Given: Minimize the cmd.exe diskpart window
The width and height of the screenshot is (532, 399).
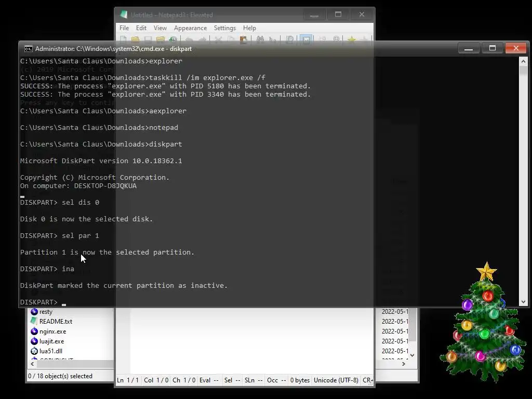Looking at the screenshot, I should [x=469, y=48].
